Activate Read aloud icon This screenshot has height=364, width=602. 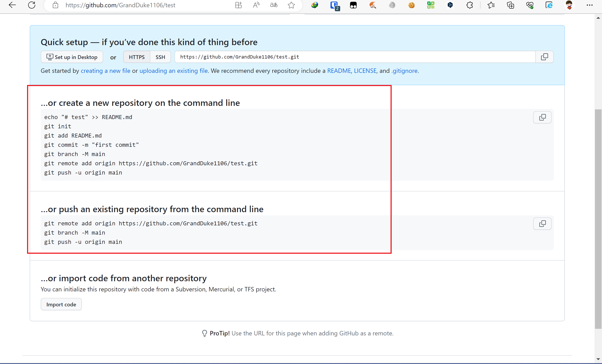tap(256, 5)
